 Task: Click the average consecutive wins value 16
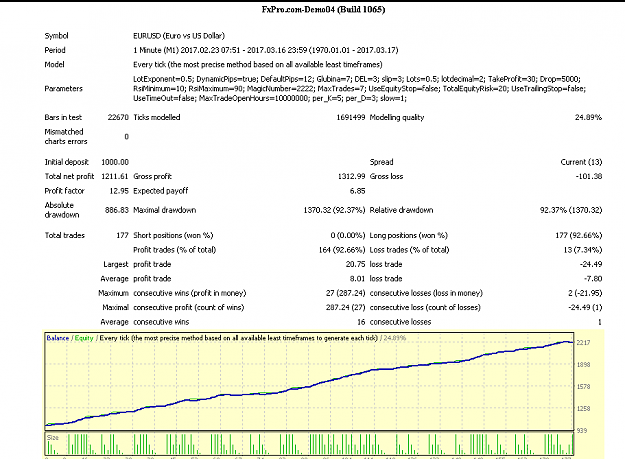[361, 322]
